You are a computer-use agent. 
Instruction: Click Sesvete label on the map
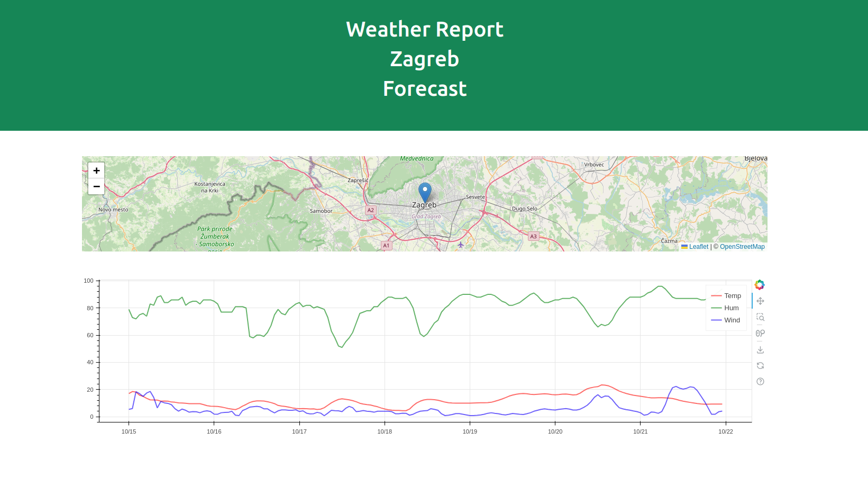click(476, 197)
